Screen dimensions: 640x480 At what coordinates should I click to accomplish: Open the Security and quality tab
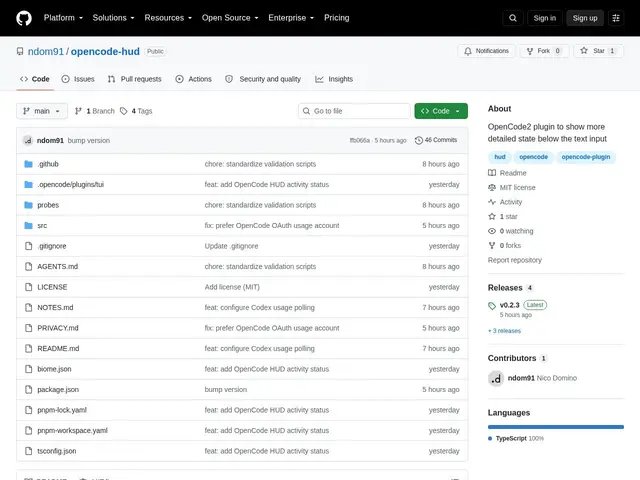[263, 79]
